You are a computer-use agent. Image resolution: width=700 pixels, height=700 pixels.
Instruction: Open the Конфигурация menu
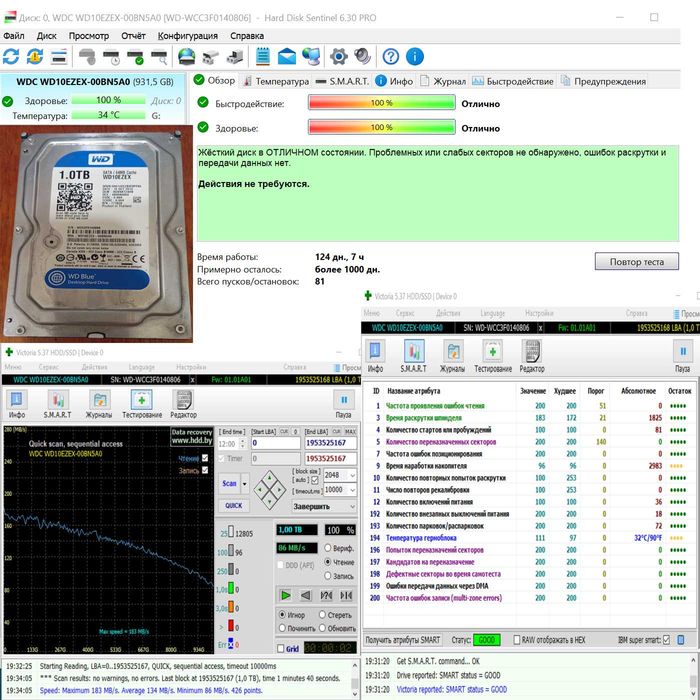(188, 36)
